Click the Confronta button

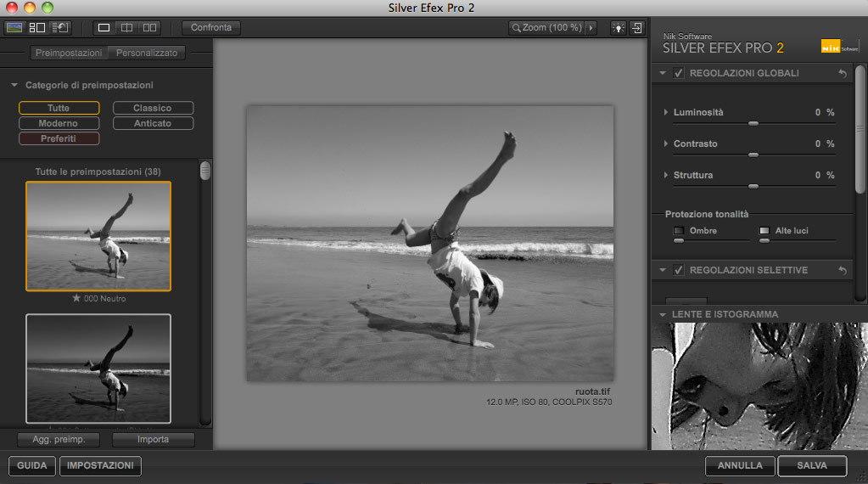211,28
